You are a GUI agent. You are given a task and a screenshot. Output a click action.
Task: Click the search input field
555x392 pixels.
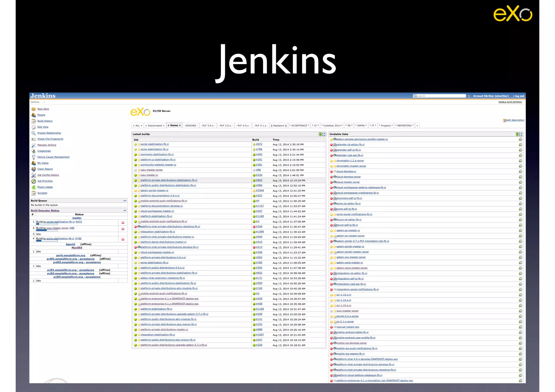pos(439,96)
